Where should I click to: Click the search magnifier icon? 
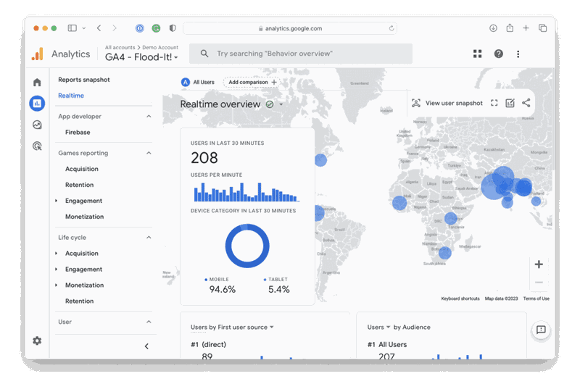coord(204,54)
